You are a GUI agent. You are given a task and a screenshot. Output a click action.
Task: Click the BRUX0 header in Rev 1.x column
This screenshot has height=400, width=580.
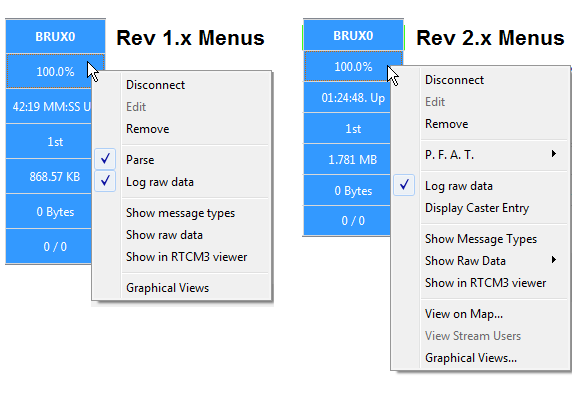[55, 37]
